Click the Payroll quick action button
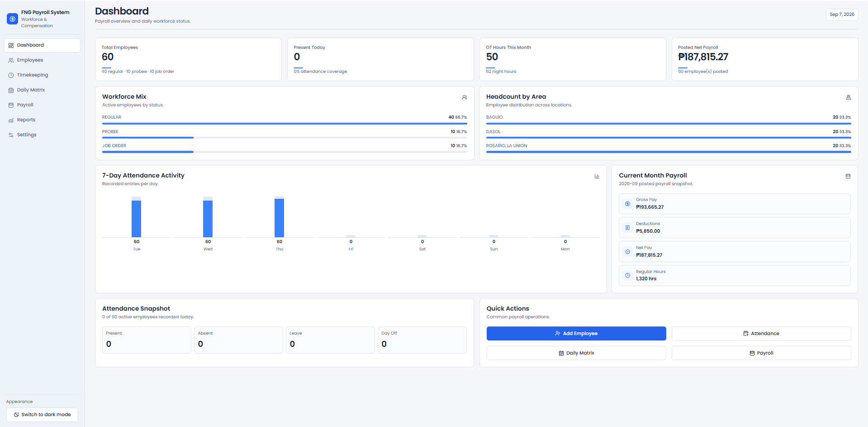The image size is (868, 427). click(x=761, y=353)
